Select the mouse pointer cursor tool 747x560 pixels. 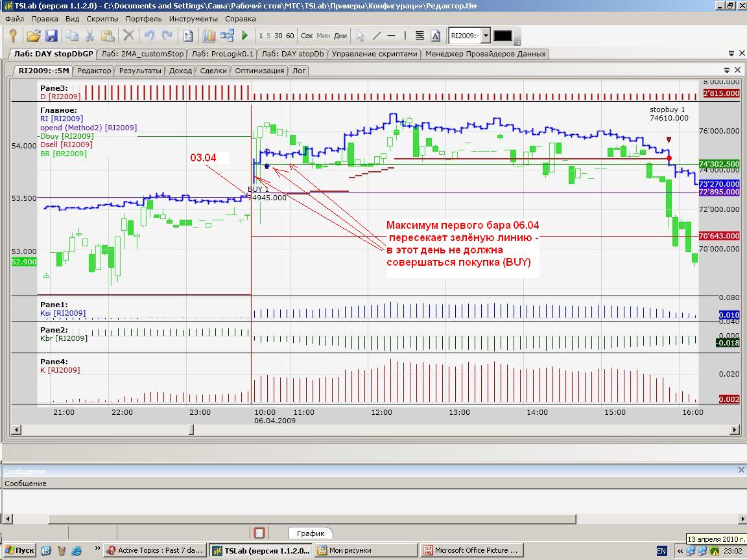[x=361, y=36]
